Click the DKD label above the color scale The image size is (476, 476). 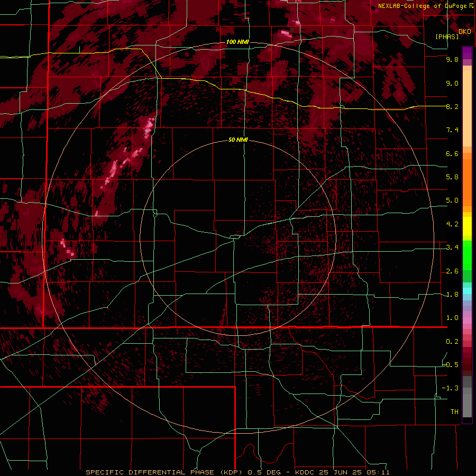(465, 32)
